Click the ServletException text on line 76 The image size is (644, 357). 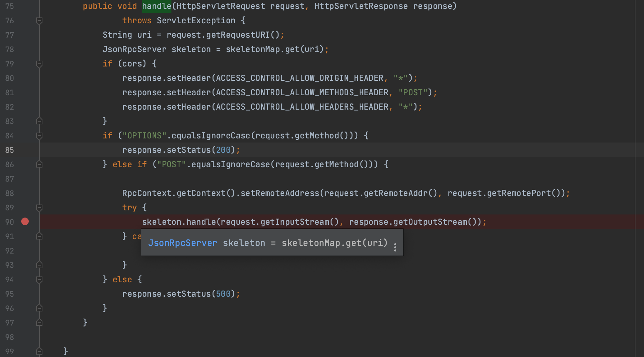196,21
